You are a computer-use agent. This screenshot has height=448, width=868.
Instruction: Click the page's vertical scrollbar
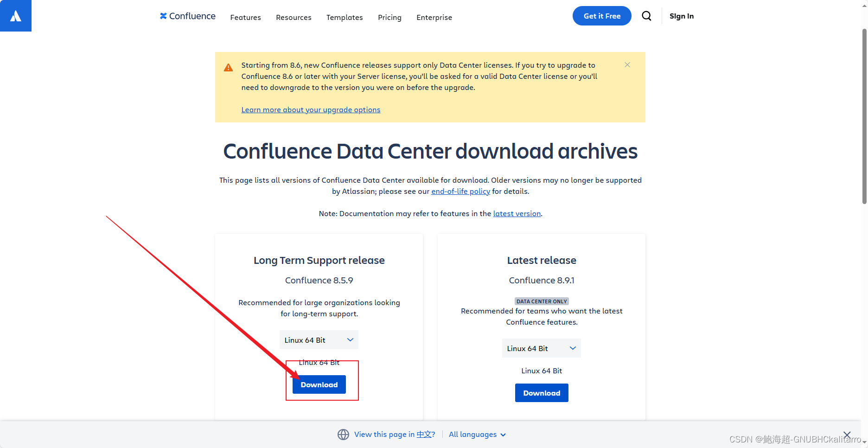(864, 116)
